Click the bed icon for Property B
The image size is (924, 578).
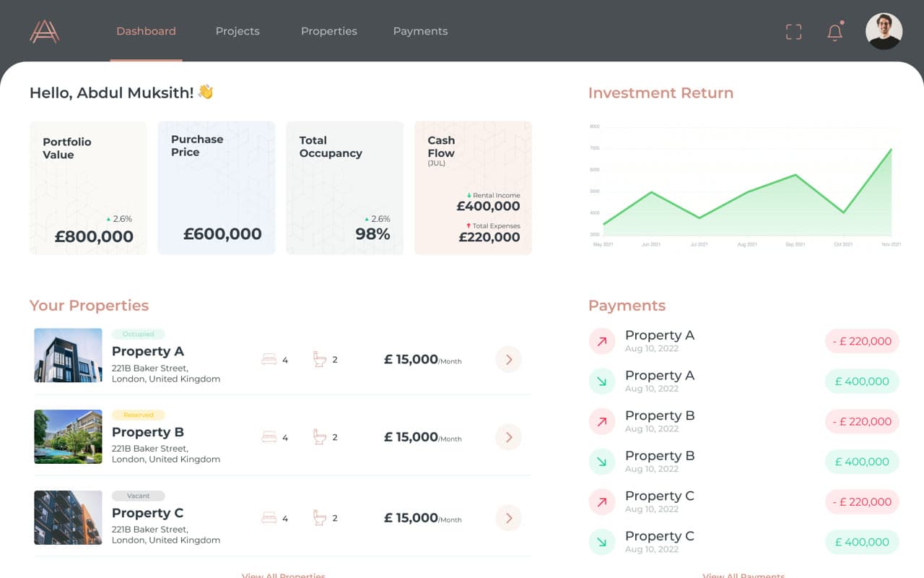269,437
